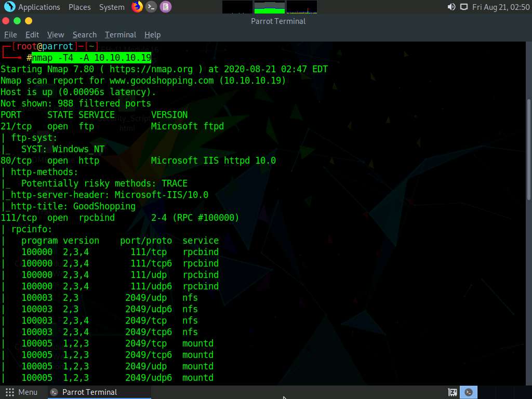The width and height of the screenshot is (532, 399).
Task: Click the grid icon beside Menu
Action: [10, 392]
